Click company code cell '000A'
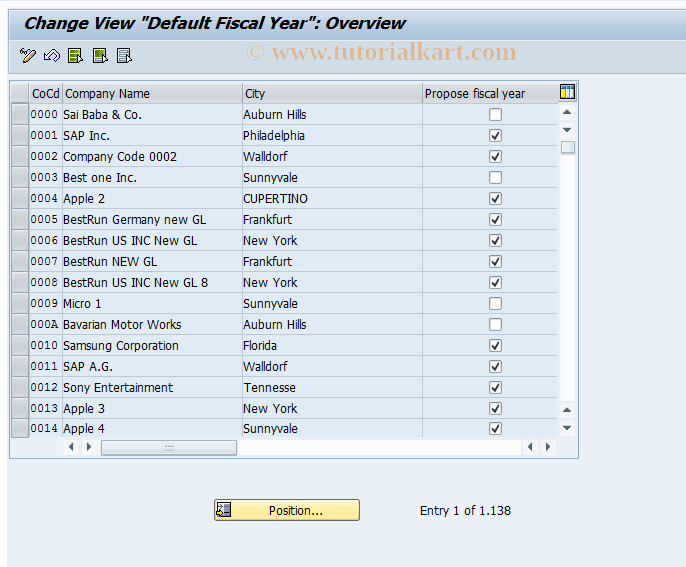The width and height of the screenshot is (686, 567). [46, 325]
